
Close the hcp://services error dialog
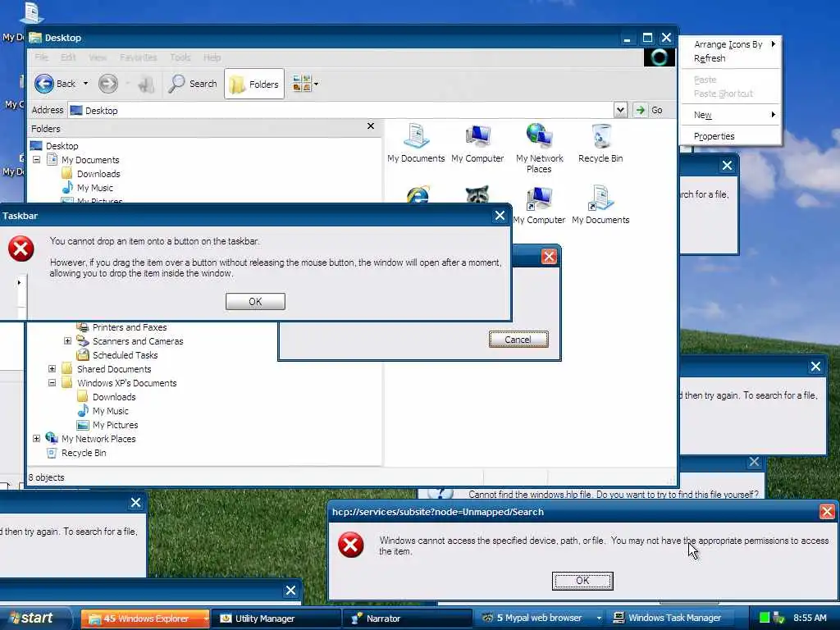(827, 512)
